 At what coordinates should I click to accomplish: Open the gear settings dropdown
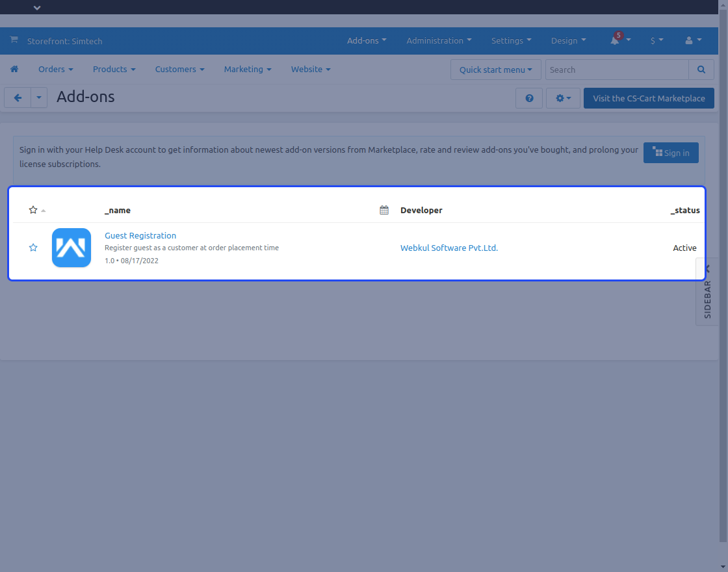click(563, 98)
